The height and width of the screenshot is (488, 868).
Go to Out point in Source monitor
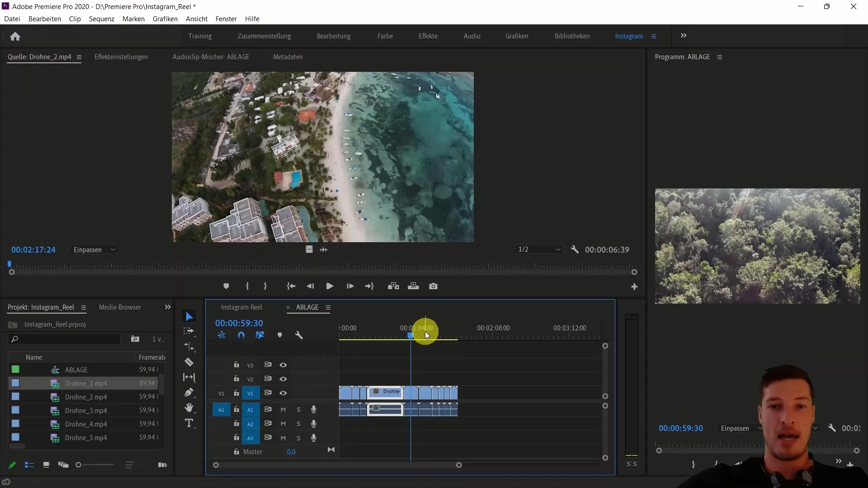[x=369, y=286]
